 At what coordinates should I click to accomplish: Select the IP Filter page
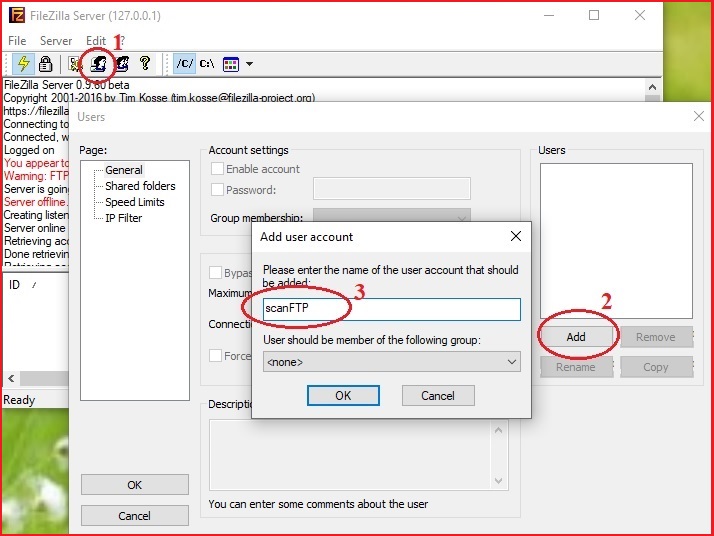[x=123, y=218]
